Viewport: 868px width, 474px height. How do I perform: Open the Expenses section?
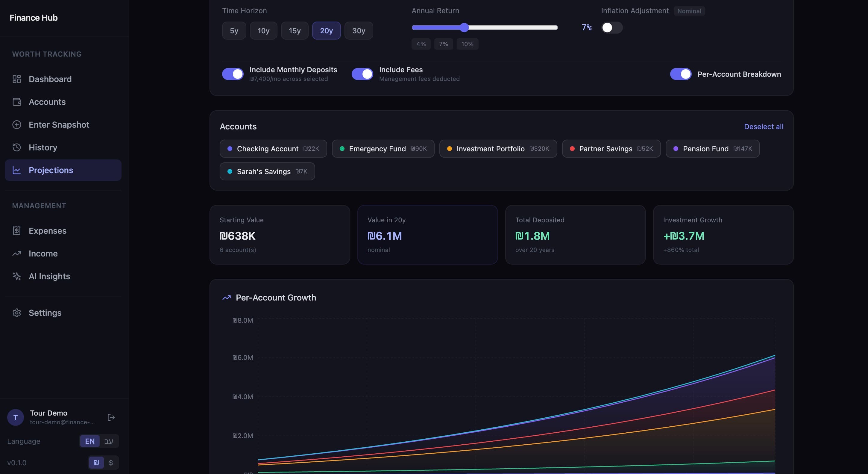click(63, 231)
